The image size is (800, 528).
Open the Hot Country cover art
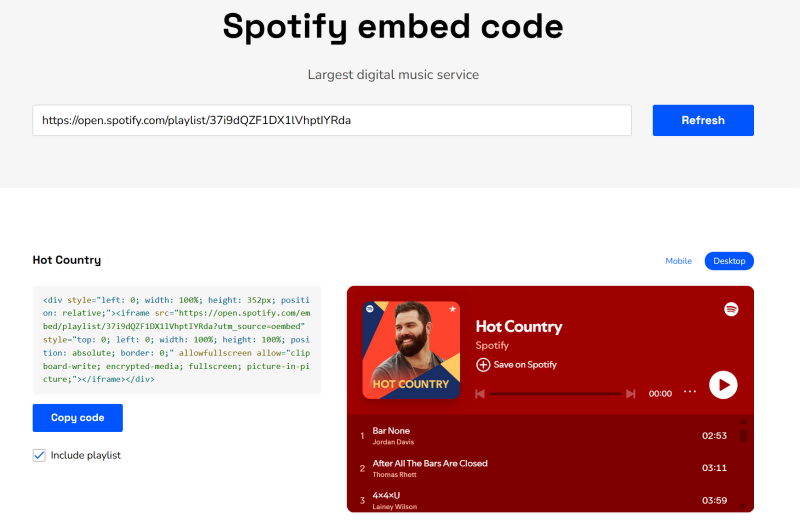[411, 350]
